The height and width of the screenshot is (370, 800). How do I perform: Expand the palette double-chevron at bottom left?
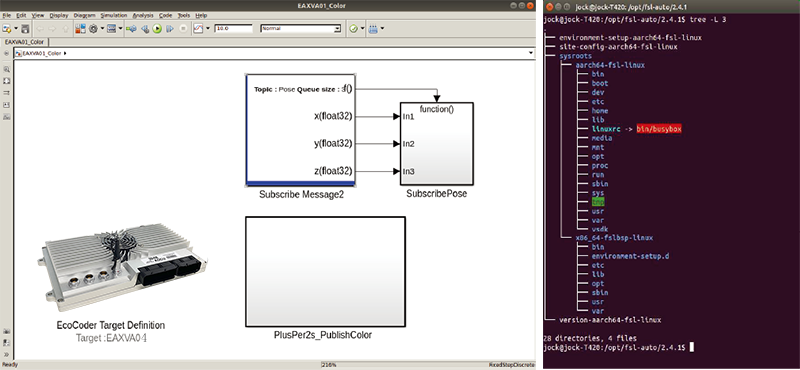click(x=6, y=354)
